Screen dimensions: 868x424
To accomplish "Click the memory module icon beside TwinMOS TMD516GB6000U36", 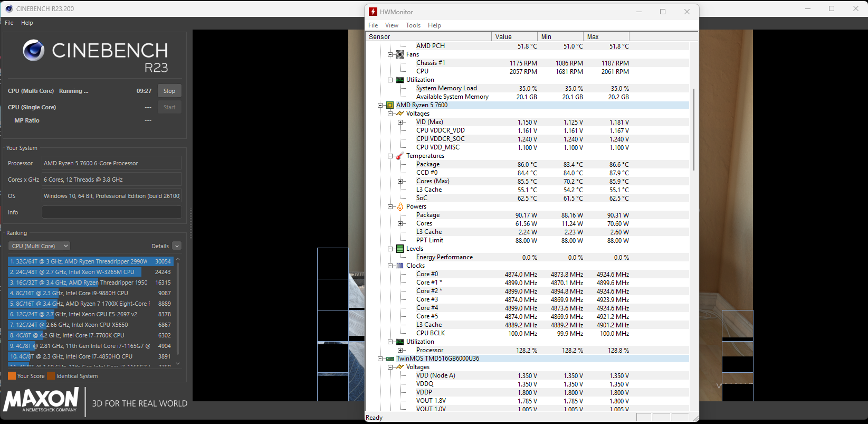I will tap(390, 359).
